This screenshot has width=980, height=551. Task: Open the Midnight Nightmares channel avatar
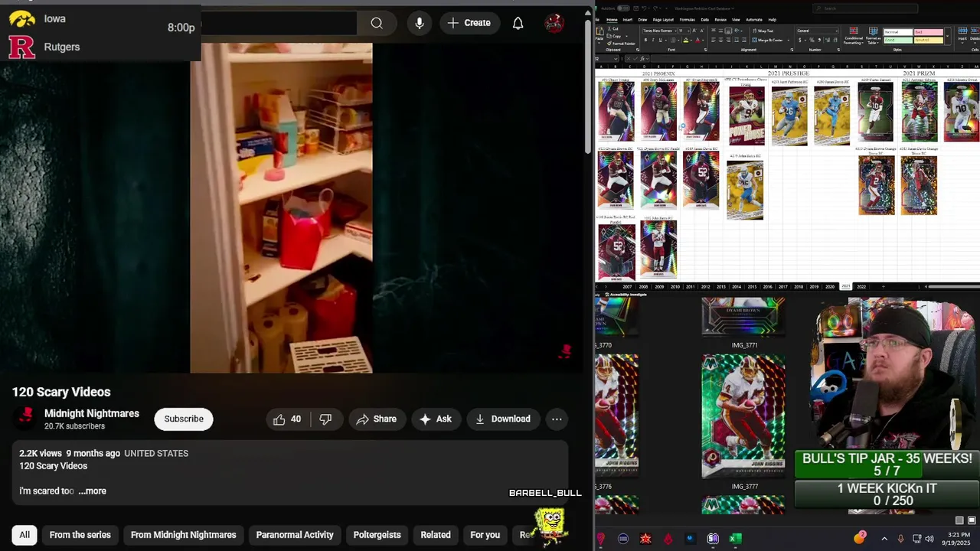coord(26,418)
